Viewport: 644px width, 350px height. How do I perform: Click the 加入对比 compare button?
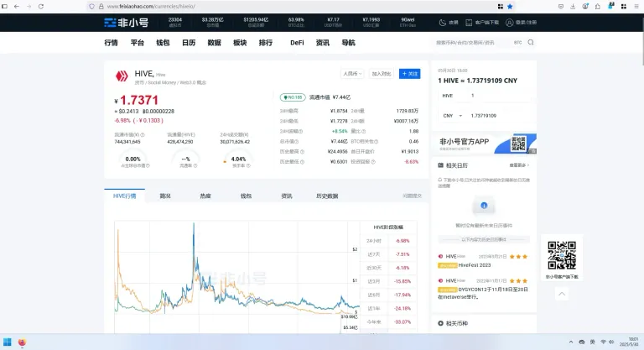coord(382,74)
